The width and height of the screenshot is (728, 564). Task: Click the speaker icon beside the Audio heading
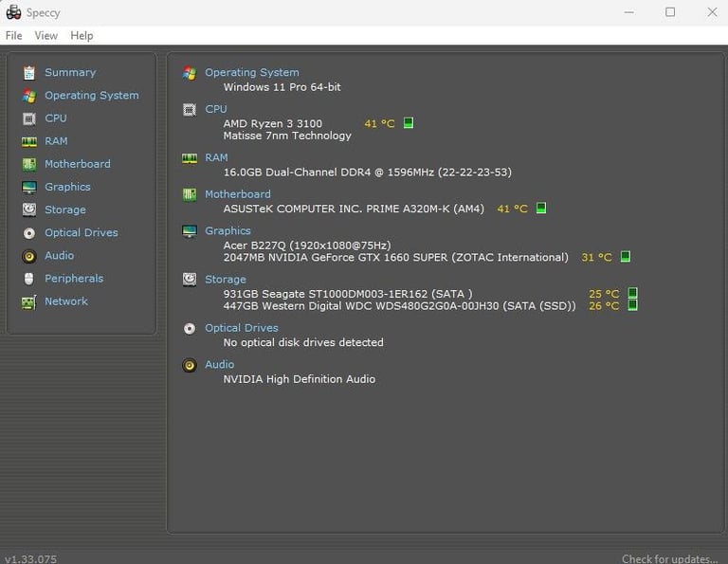[x=190, y=365]
